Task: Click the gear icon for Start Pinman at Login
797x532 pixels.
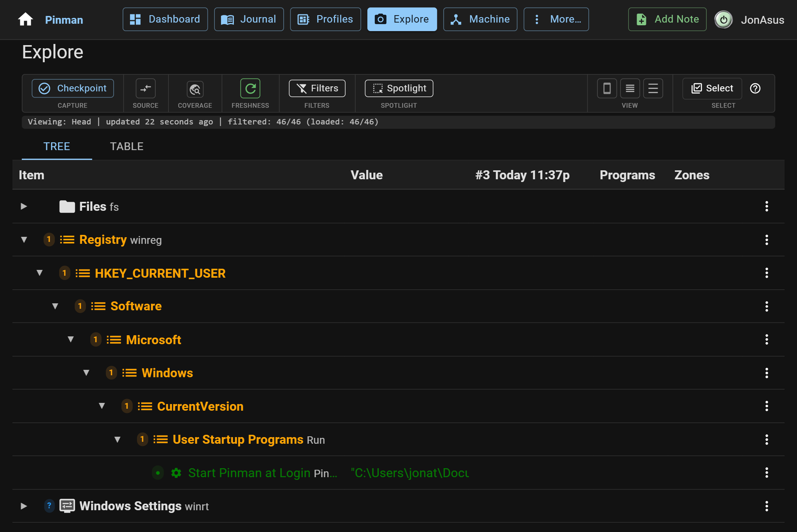Action: pos(176,473)
